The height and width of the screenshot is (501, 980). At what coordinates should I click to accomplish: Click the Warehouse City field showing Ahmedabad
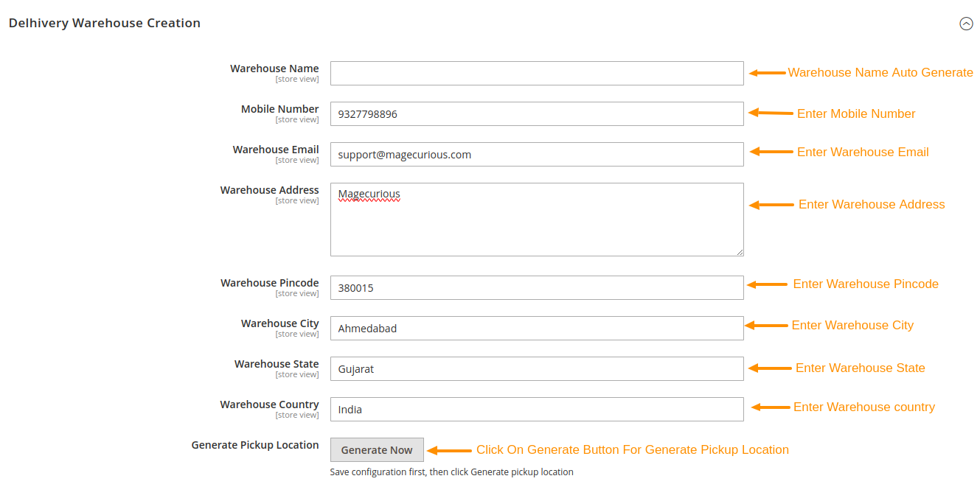coord(536,328)
